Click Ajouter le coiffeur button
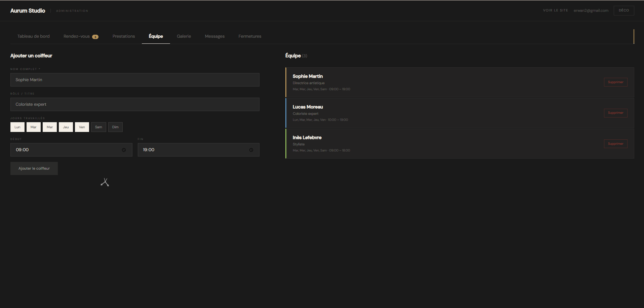Viewport: 644px width, 308px height. pos(34,168)
